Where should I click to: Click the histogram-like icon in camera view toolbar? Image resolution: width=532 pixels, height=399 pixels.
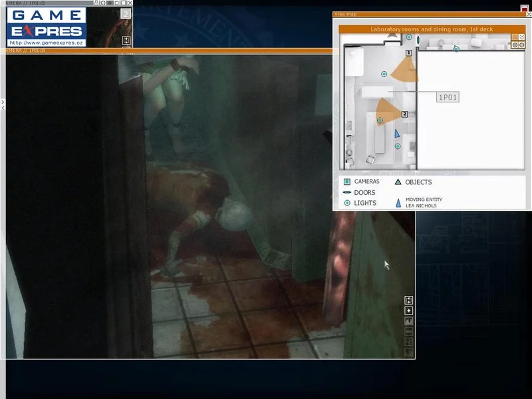(409, 321)
